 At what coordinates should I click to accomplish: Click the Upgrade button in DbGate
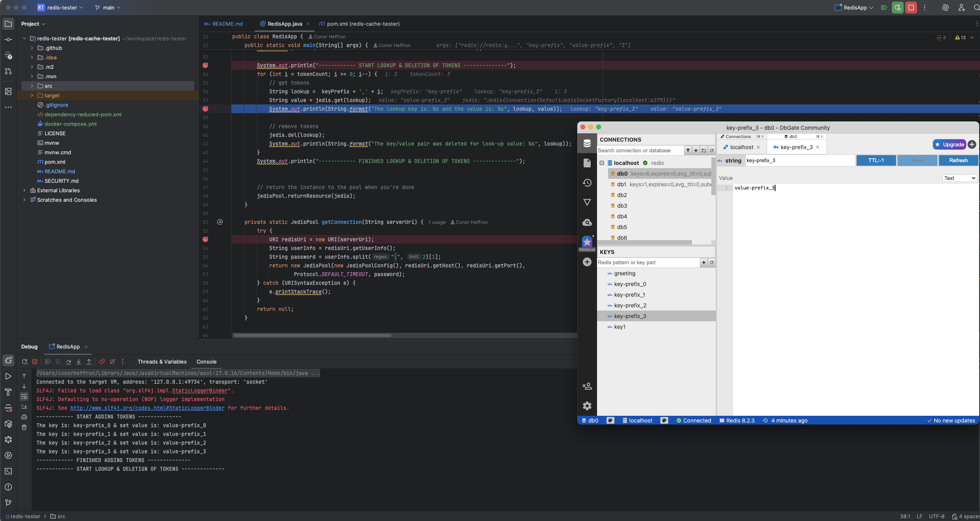[950, 144]
